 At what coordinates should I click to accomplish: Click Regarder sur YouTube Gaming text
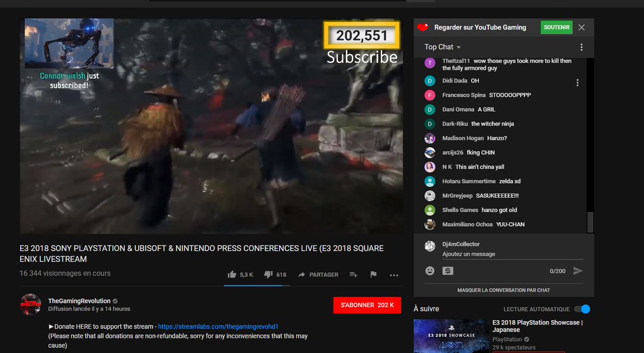pyautogui.click(x=480, y=27)
